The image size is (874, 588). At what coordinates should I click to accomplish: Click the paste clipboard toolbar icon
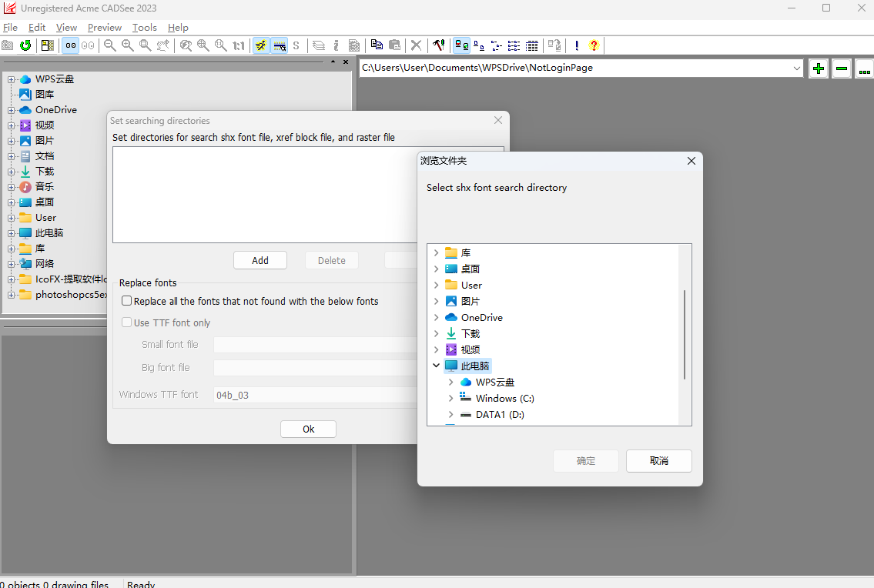pyautogui.click(x=394, y=45)
